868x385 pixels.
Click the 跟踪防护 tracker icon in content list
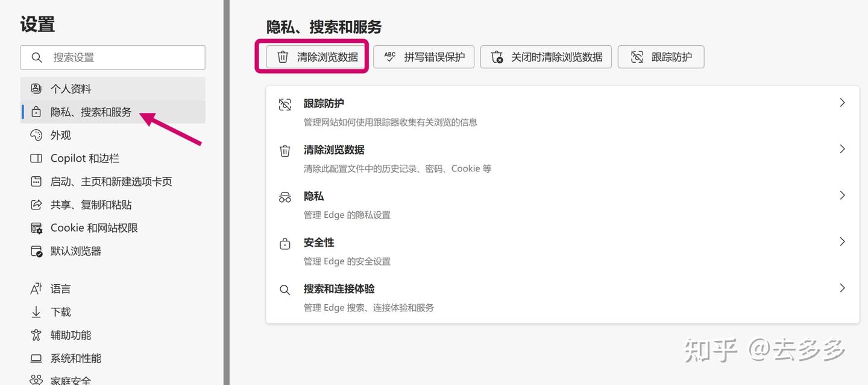pyautogui.click(x=285, y=104)
